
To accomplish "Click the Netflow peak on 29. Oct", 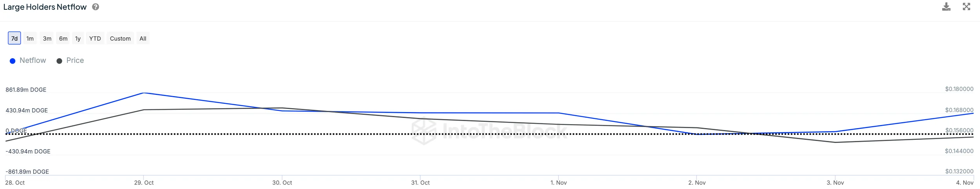I will (144, 93).
